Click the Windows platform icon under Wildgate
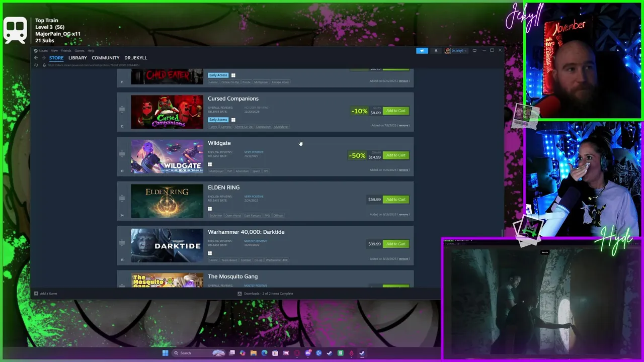 (x=210, y=164)
